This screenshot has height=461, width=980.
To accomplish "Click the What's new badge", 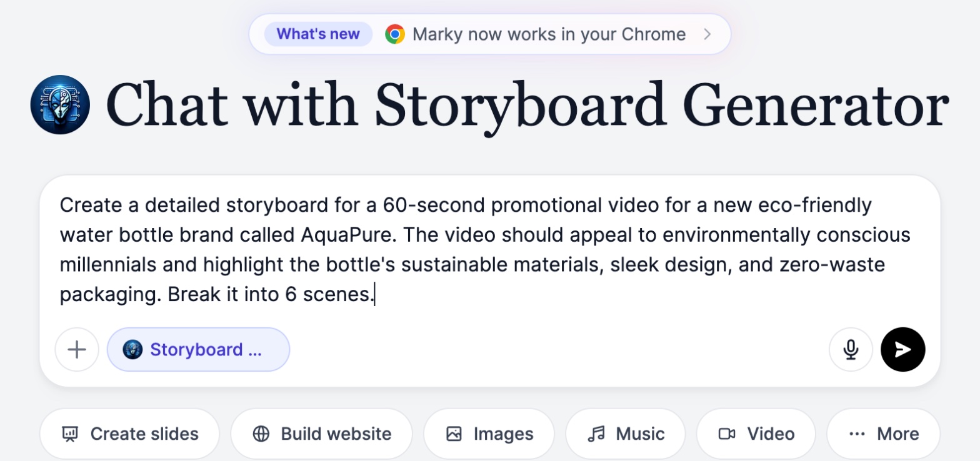I will point(318,34).
